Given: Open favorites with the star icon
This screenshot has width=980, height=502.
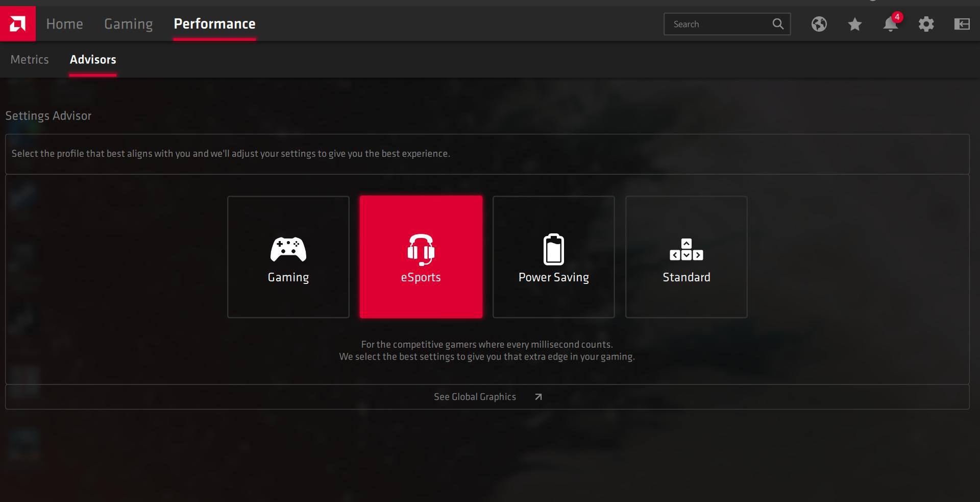Looking at the screenshot, I should tap(854, 24).
